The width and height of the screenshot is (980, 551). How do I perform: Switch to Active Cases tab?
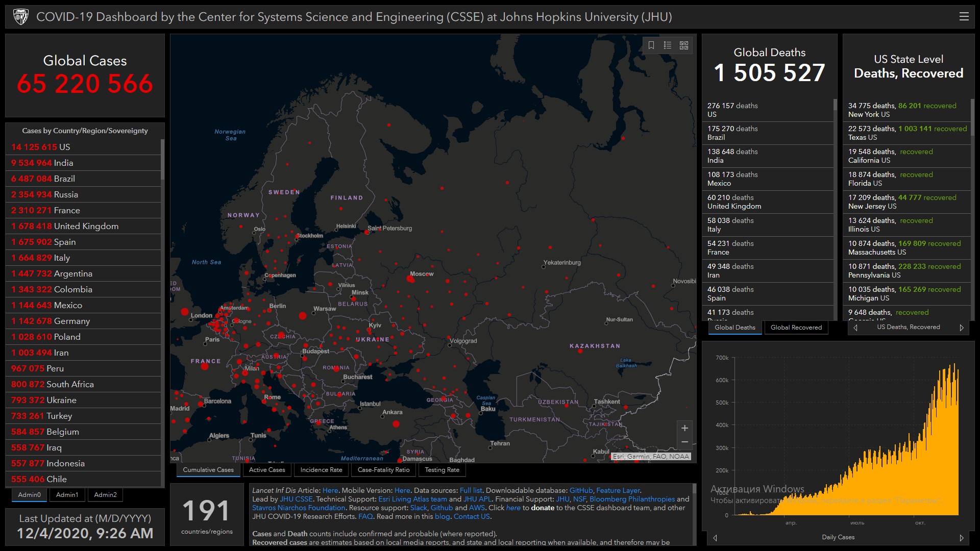(267, 470)
